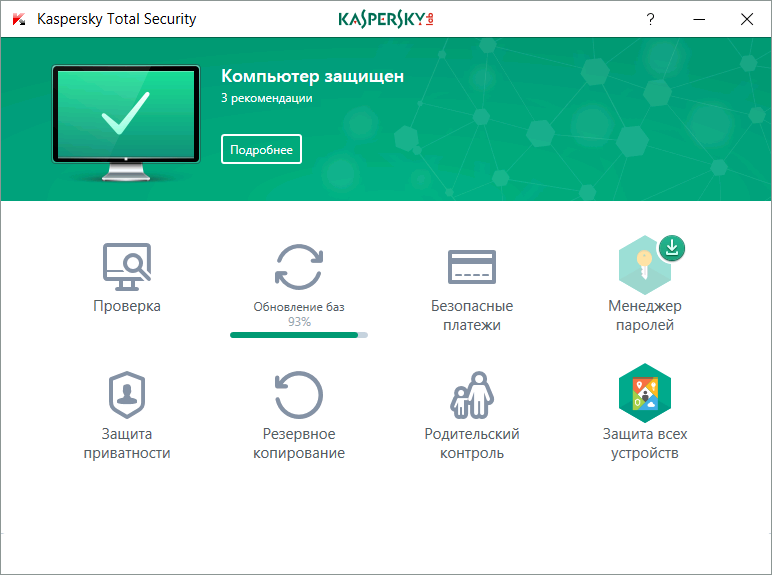Click the Резервное копирование label

click(x=299, y=443)
